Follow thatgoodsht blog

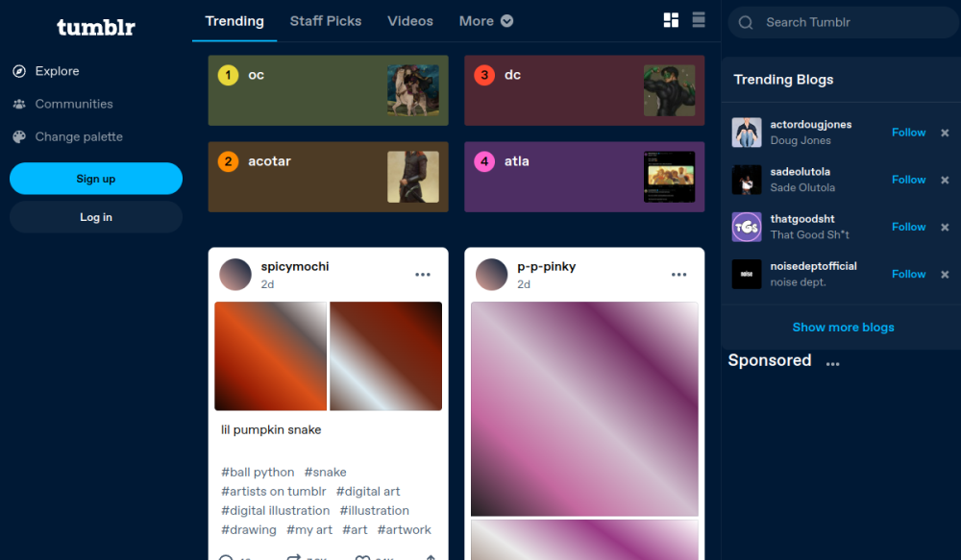[908, 227]
